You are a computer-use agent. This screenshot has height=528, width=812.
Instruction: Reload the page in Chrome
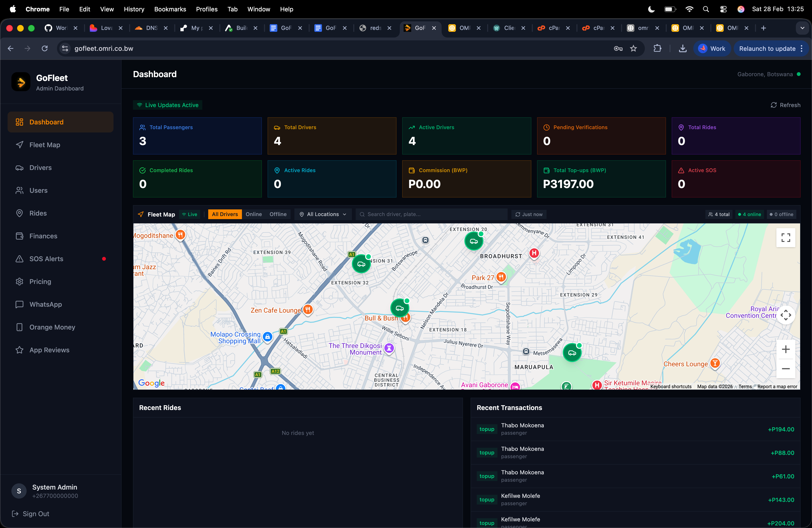point(45,48)
